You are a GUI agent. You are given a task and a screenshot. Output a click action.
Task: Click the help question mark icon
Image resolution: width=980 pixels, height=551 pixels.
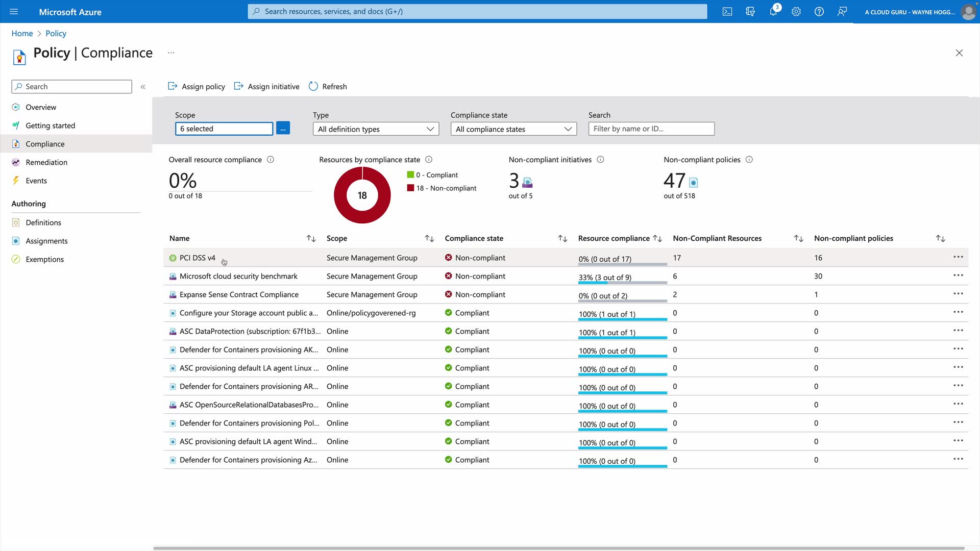click(819, 12)
